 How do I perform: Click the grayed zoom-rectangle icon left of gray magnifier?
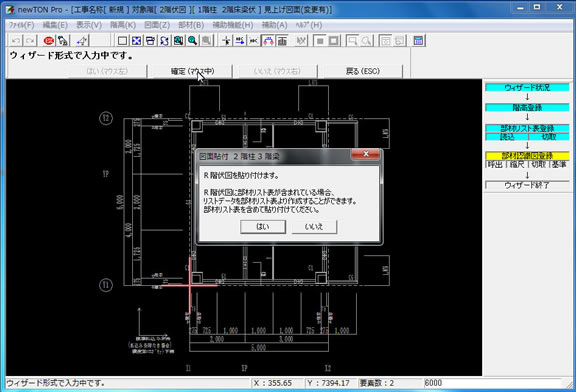352,40
